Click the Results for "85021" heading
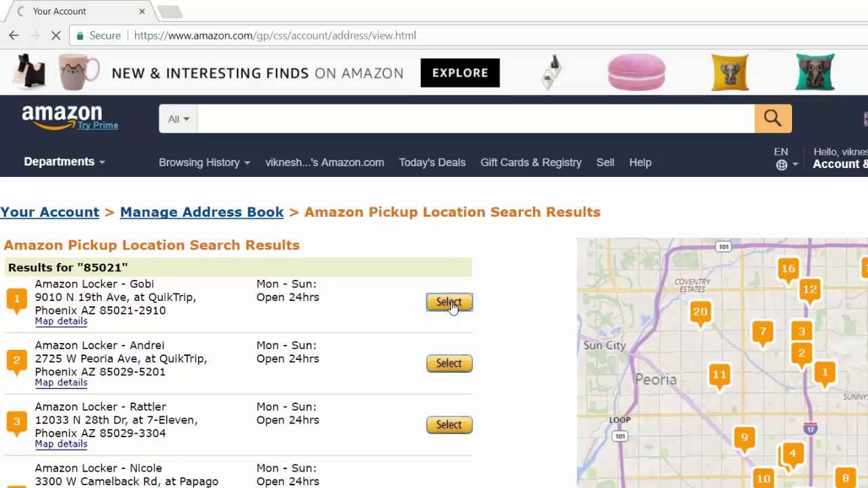The width and height of the screenshot is (868, 488). pos(68,268)
